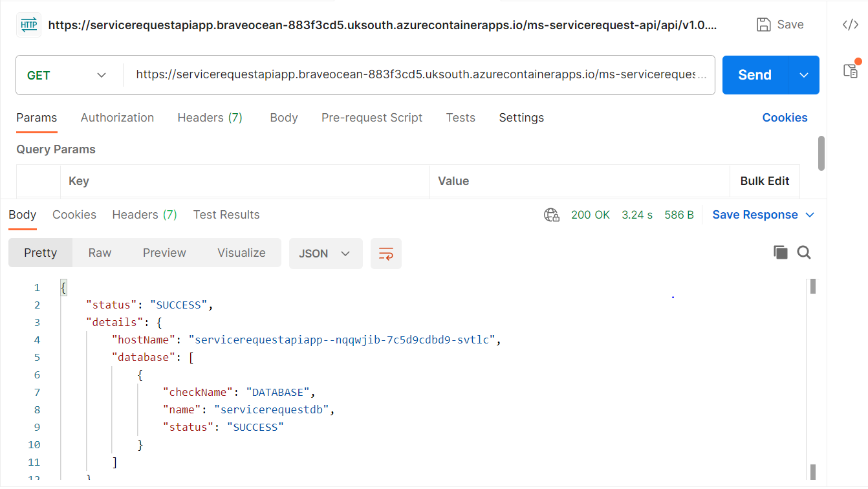This screenshot has width=868, height=489.
Task: Click the code snippet icon in right sidebar
Action: coord(850,25)
